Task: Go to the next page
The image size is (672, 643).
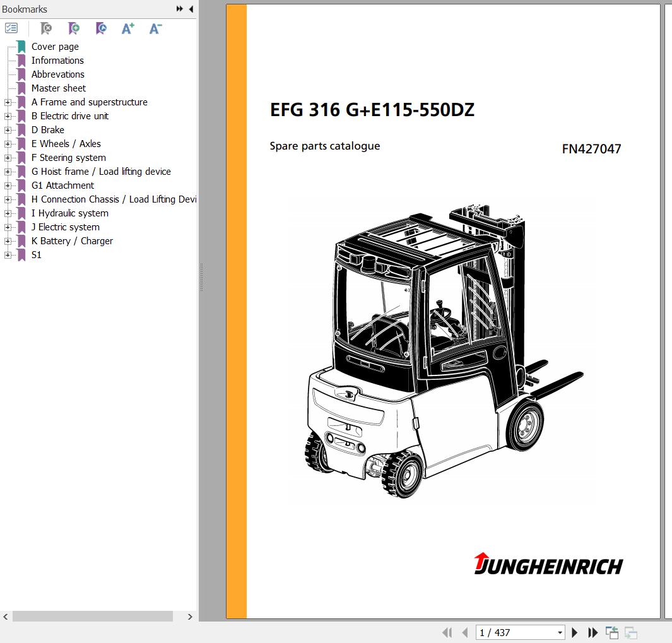Action: (x=574, y=632)
